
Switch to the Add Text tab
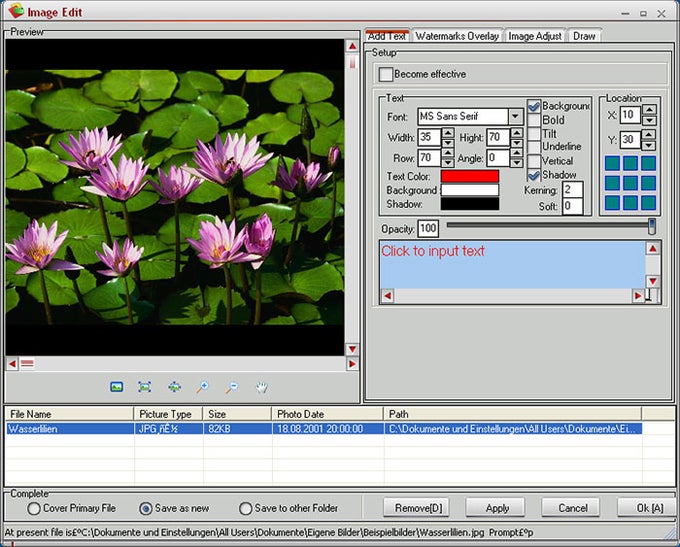[x=387, y=36]
